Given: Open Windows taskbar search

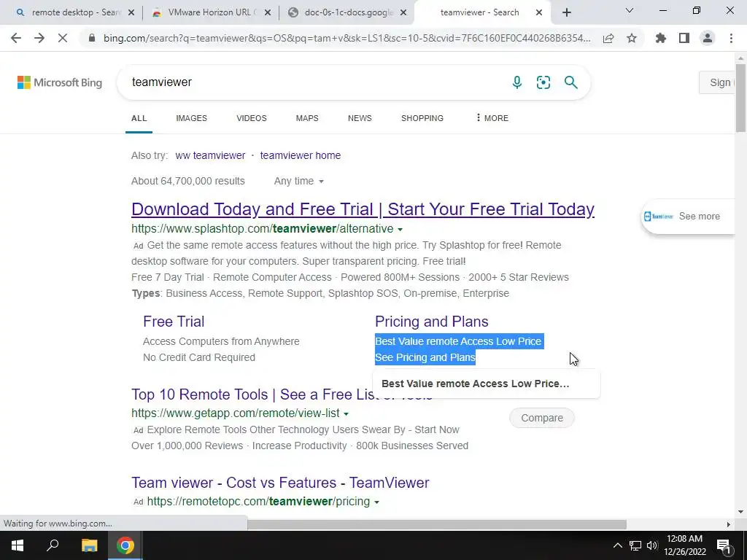Looking at the screenshot, I should click(53, 545).
